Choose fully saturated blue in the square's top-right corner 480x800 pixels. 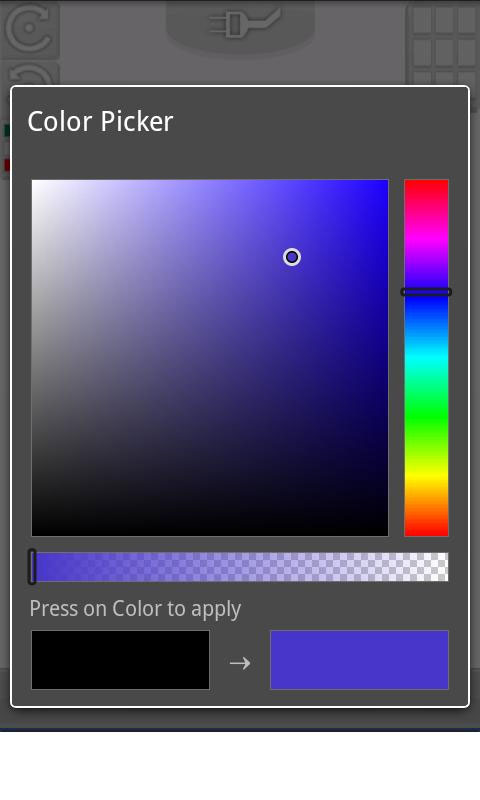tap(386, 182)
